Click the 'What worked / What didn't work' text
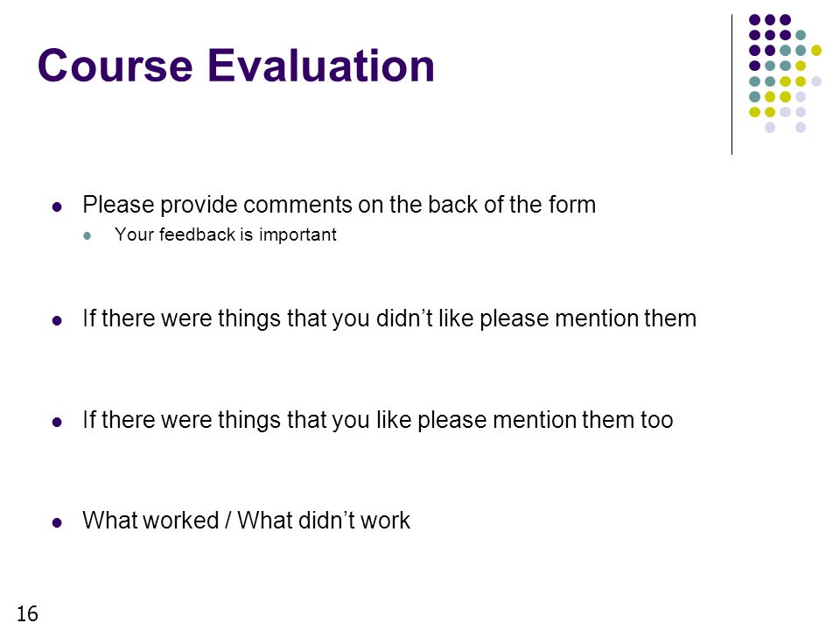 247,521
